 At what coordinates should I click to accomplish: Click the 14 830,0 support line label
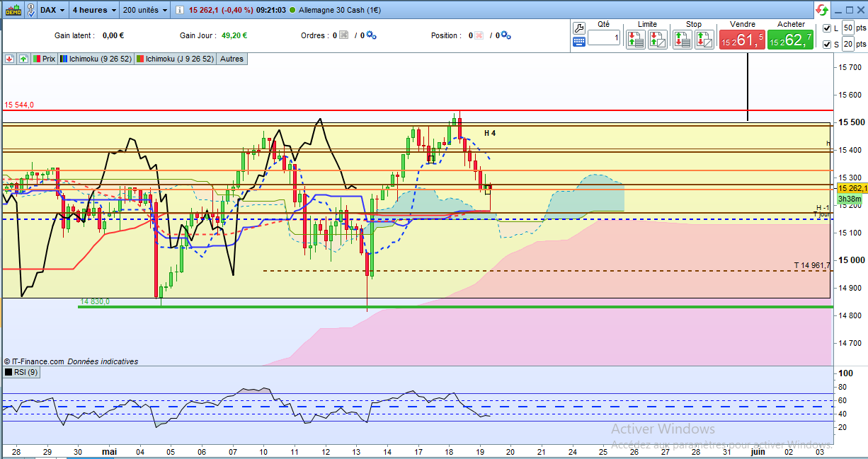[95, 301]
